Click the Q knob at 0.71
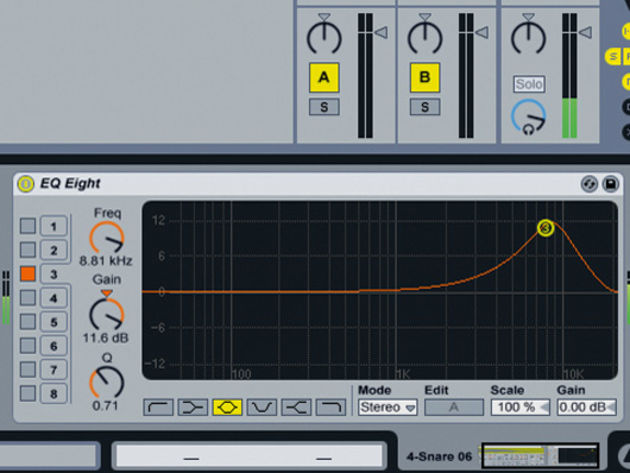 click(106, 382)
